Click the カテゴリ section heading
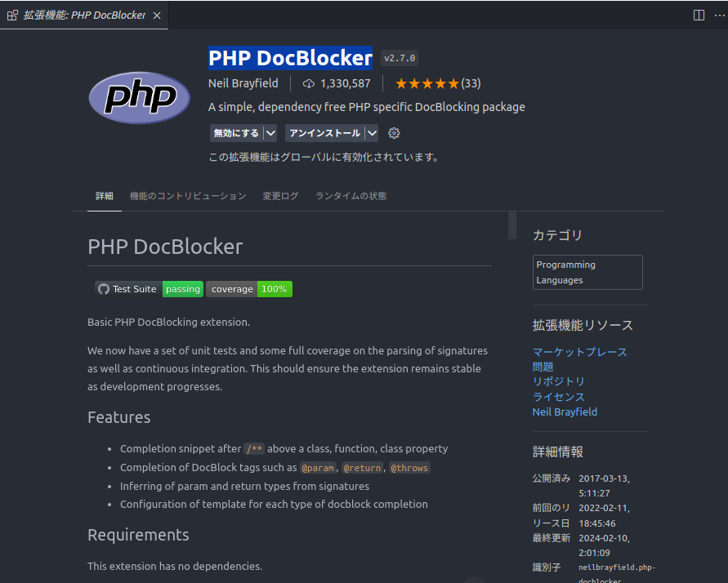 tap(557, 235)
